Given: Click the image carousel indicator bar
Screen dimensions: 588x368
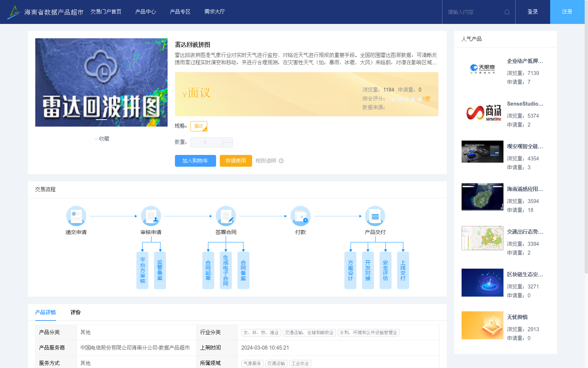Looking at the screenshot, I should 101,120.
